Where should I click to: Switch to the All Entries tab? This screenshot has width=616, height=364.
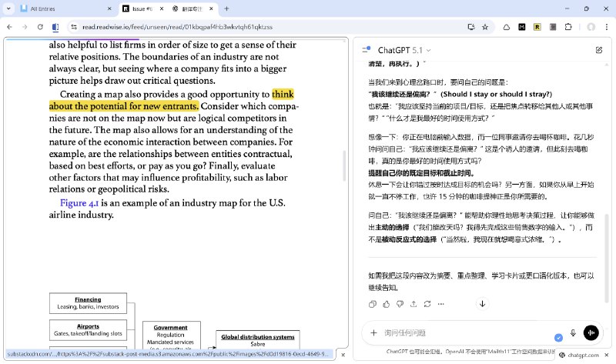[x=66, y=8]
